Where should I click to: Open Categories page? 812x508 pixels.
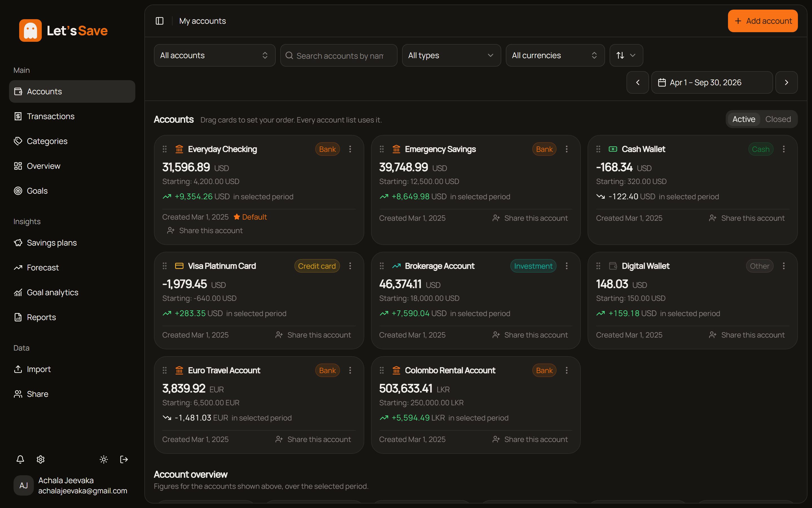click(x=72, y=141)
